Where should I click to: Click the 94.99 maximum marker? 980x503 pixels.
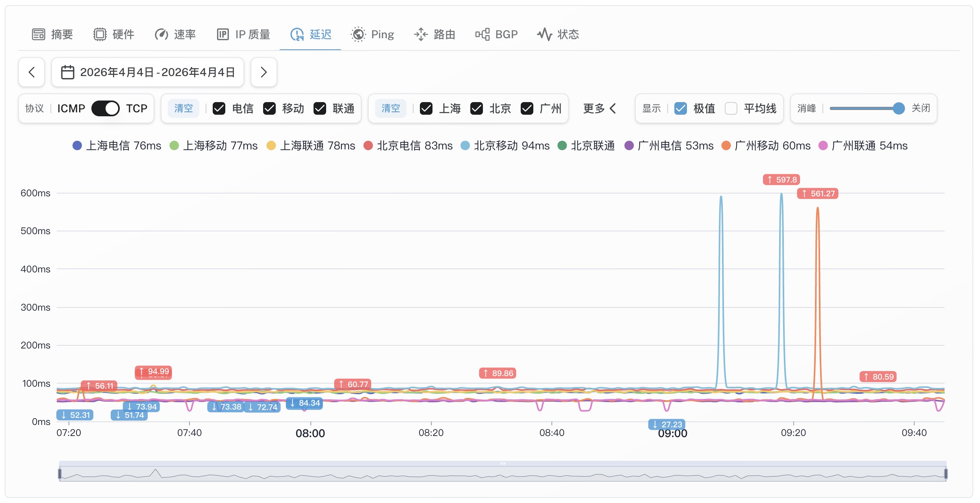pos(153,372)
